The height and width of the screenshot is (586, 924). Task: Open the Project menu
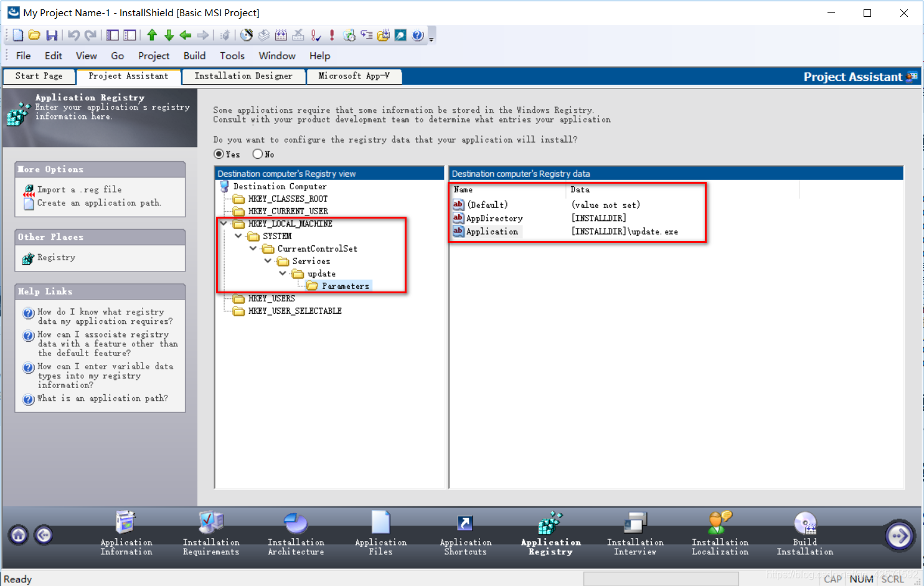click(x=154, y=55)
